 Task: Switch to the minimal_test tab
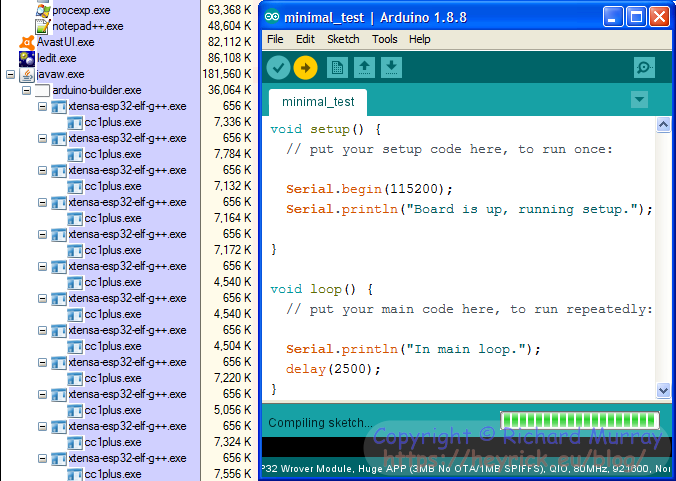tap(318, 102)
